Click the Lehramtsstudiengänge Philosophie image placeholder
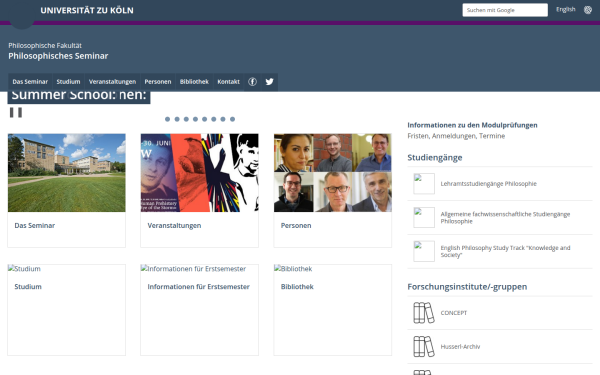 [x=424, y=184]
